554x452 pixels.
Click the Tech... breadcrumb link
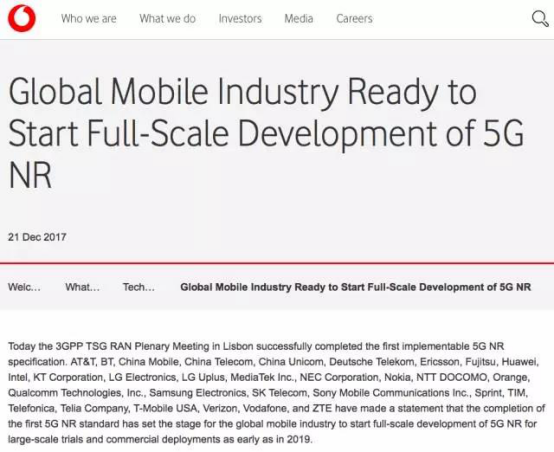tap(139, 287)
